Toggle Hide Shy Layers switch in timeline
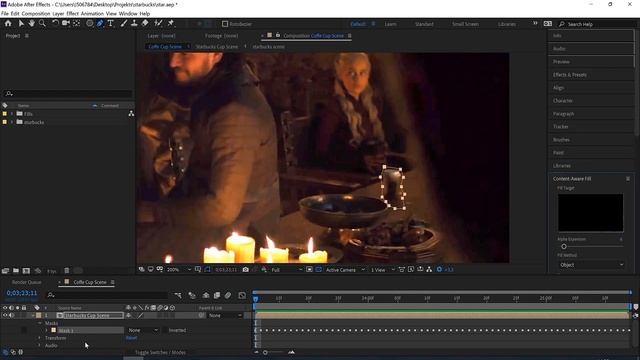Screen dimensions: 640x360 point(206,295)
